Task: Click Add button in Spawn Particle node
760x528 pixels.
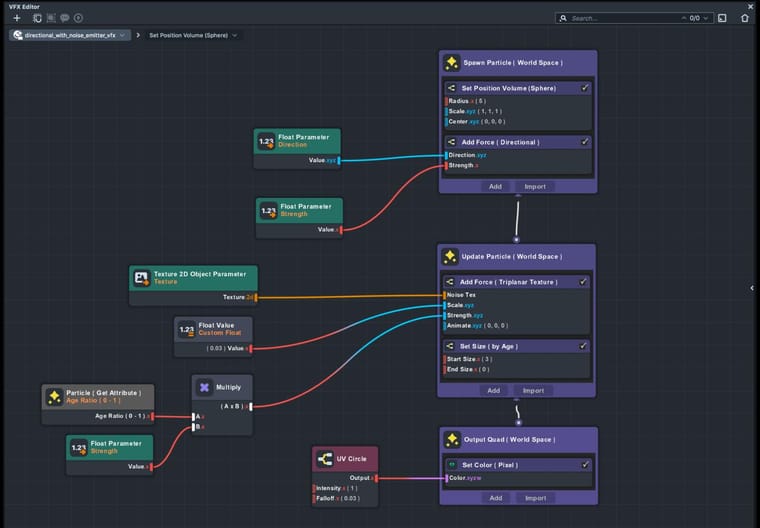Action: pos(495,187)
